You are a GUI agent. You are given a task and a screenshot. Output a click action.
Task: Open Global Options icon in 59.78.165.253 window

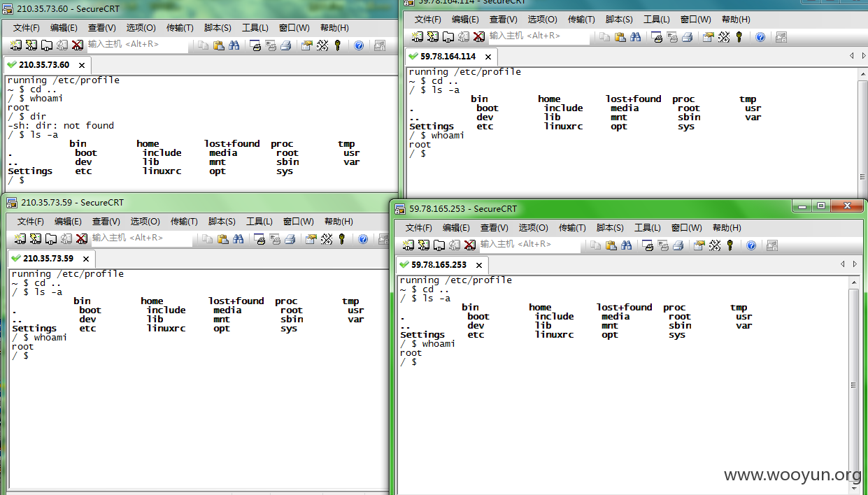click(714, 245)
